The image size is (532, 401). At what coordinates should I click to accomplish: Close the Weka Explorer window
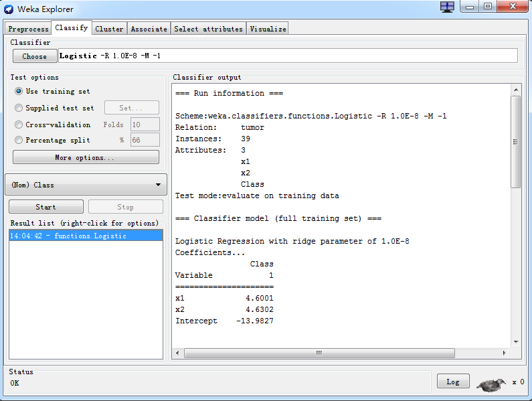coord(513,7)
